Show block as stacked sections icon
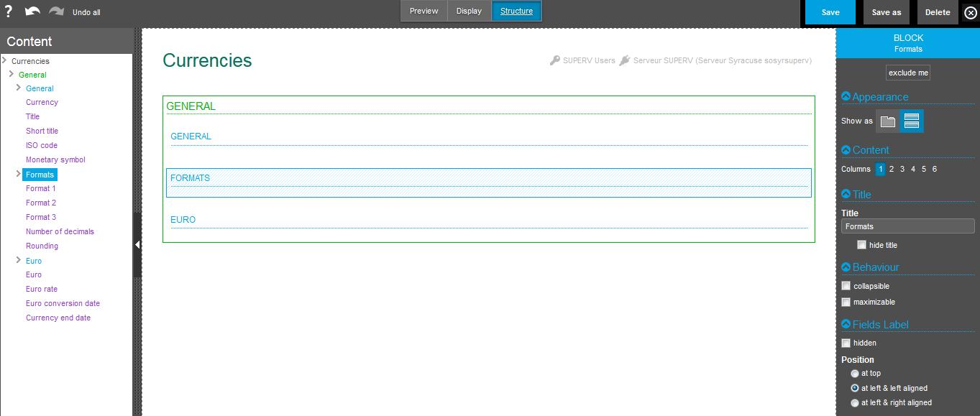The height and width of the screenshot is (416, 980). coord(912,121)
